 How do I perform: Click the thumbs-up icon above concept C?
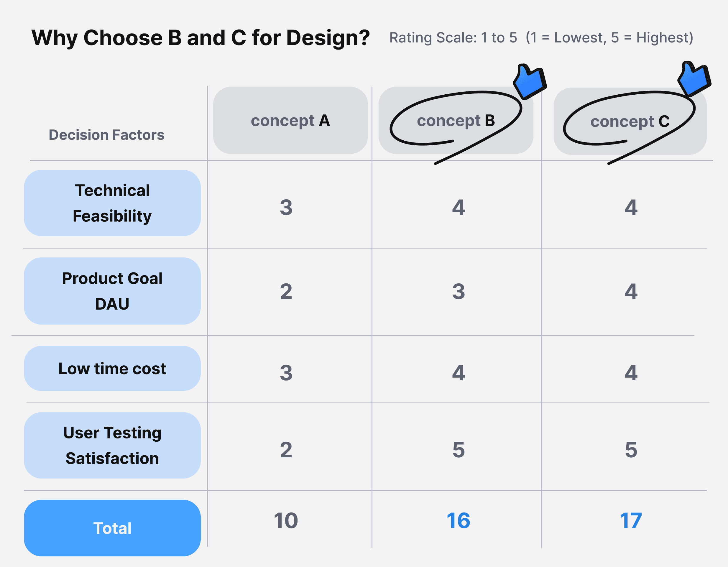(x=694, y=79)
